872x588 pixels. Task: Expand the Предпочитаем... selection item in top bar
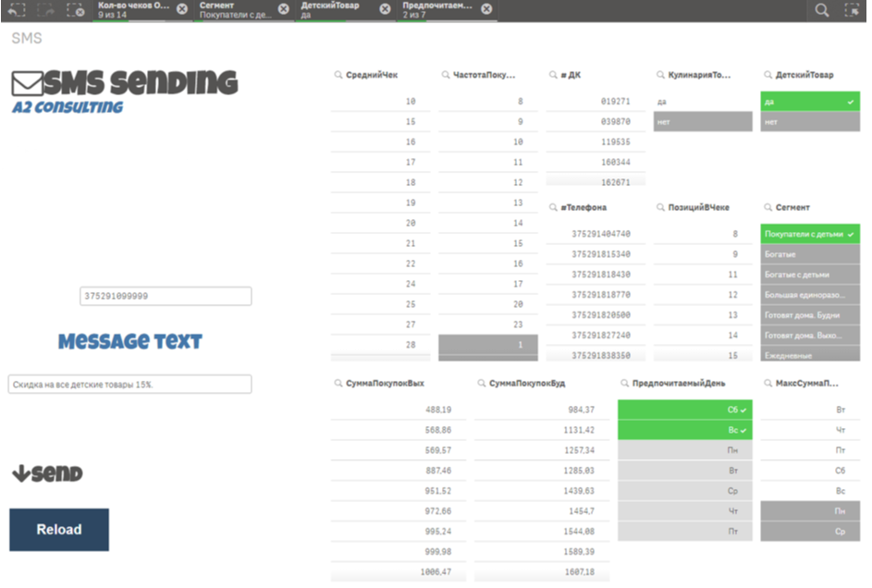pyautogui.click(x=436, y=10)
